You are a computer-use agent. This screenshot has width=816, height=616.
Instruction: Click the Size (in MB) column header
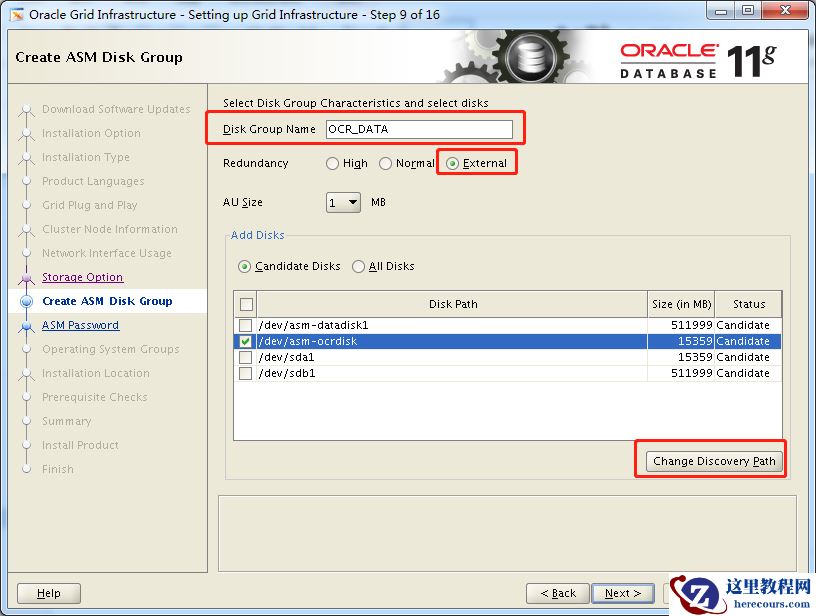coord(681,304)
